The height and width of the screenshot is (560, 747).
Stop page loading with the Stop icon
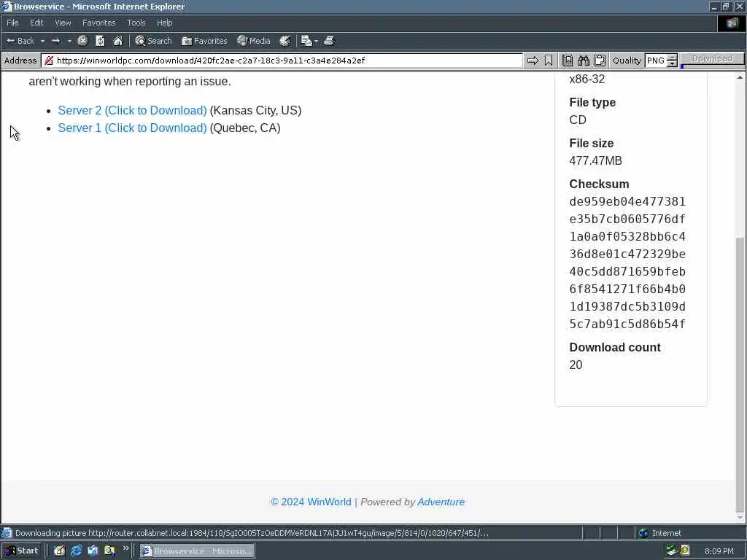coord(82,41)
